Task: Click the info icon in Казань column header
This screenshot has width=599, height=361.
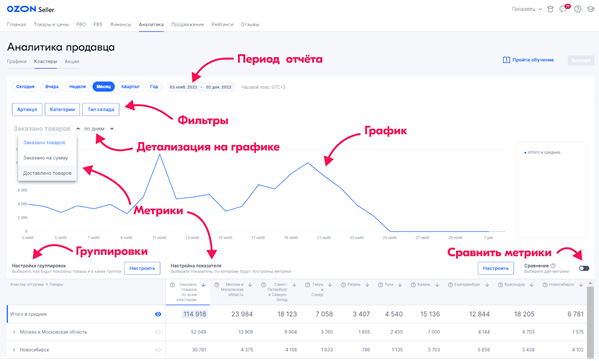Action: [x=413, y=285]
